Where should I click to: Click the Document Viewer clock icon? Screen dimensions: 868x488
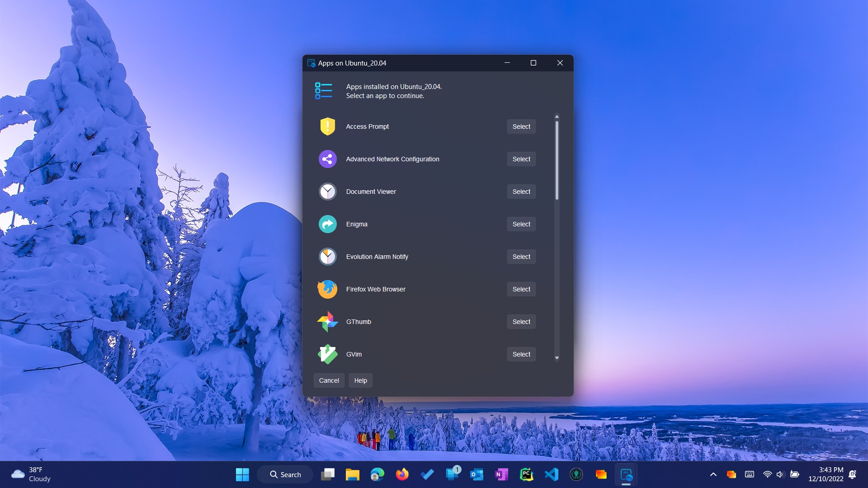pos(327,192)
